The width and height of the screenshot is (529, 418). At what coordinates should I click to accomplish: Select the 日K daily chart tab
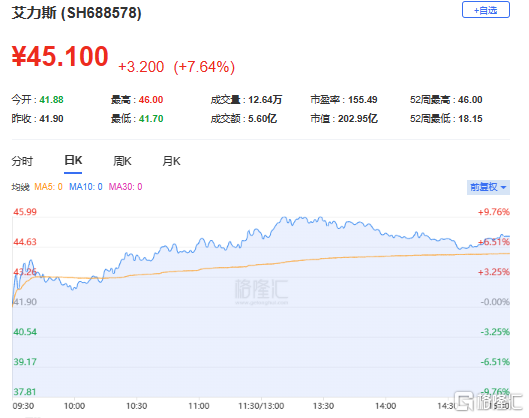[73, 160]
